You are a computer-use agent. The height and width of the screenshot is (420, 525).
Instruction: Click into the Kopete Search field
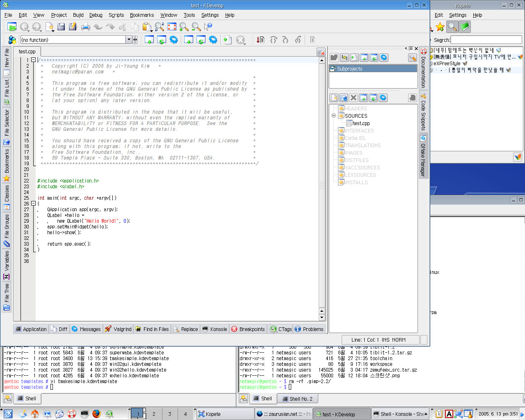486,40
